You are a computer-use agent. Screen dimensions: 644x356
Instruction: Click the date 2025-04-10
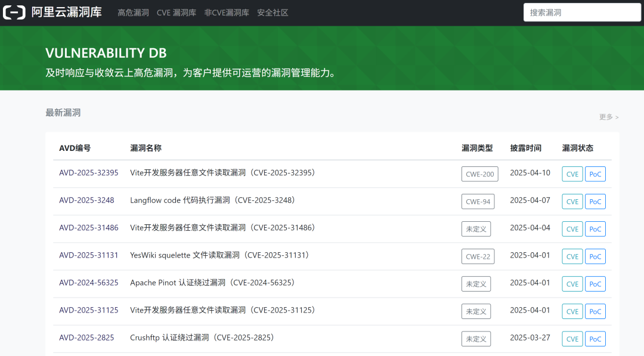tap(530, 173)
